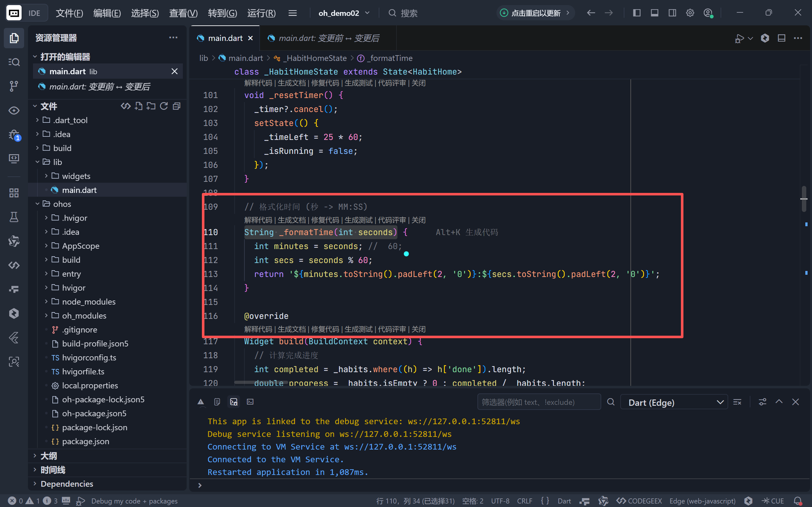
Task: Toggle the primary sidebar layout icon
Action: (x=636, y=13)
